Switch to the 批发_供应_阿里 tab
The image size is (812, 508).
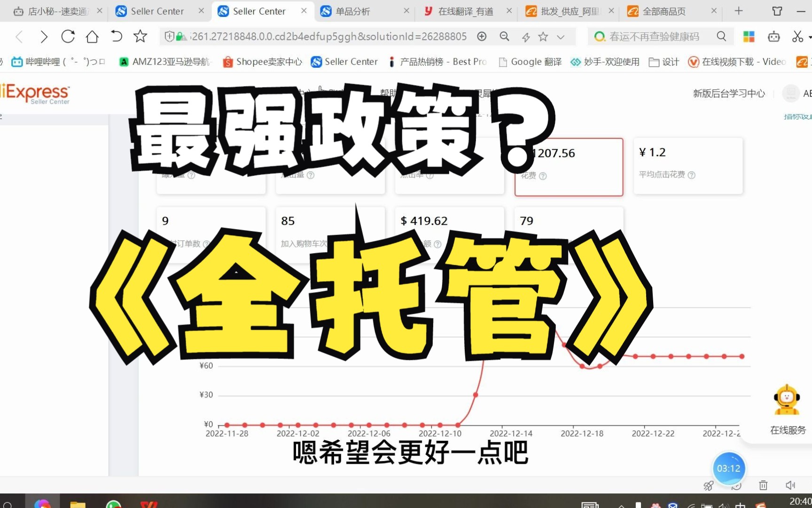pos(570,11)
